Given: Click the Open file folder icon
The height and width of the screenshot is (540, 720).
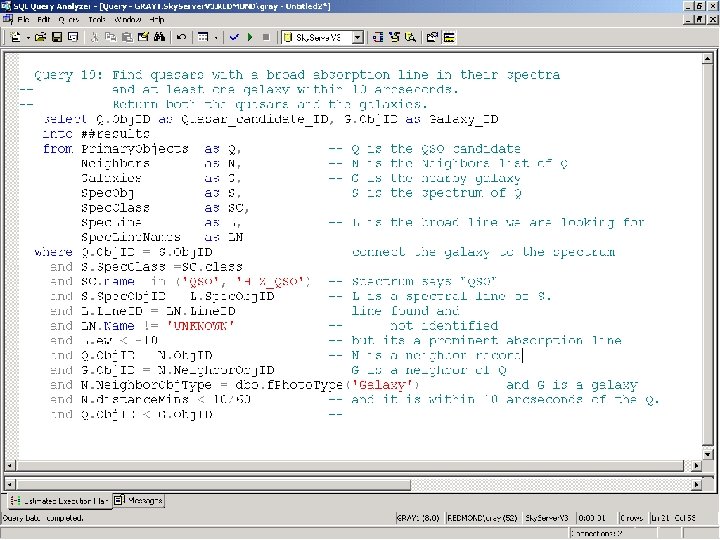Looking at the screenshot, I should tap(40, 38).
